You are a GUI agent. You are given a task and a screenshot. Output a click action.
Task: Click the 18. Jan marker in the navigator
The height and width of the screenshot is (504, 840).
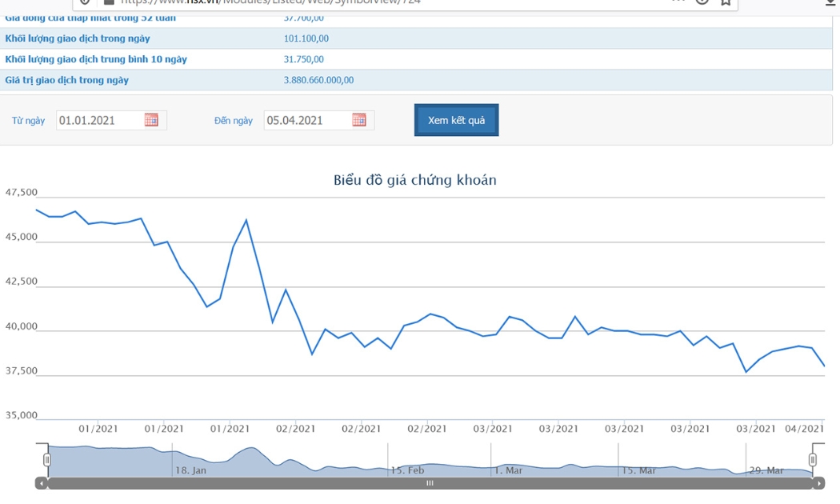tap(190, 470)
